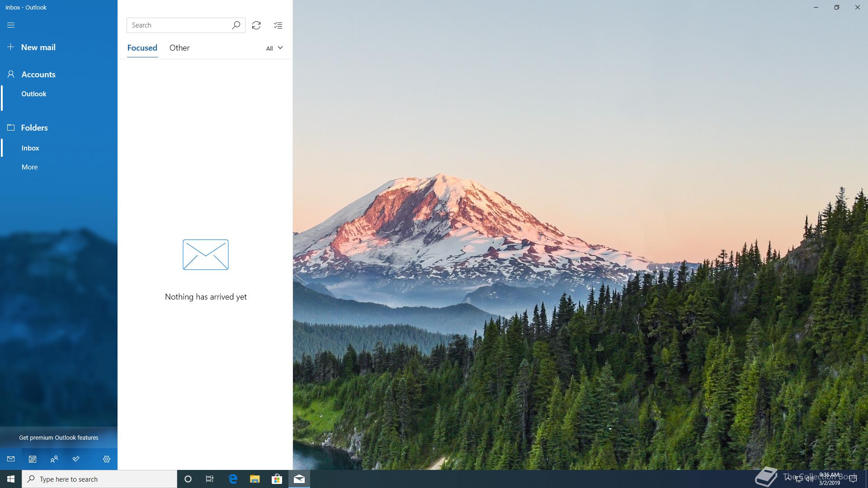Click the sync mailbox refresh icon
The width and height of the screenshot is (868, 488).
tap(256, 25)
